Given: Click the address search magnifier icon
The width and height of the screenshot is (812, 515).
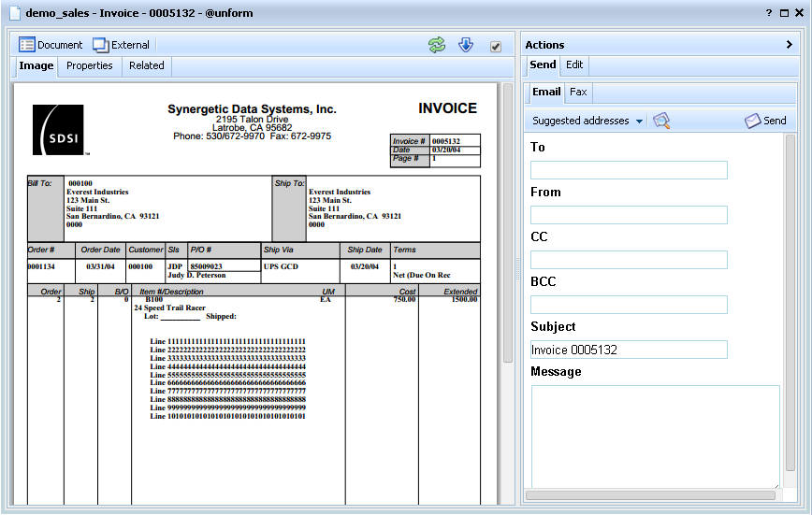Looking at the screenshot, I should coord(661,121).
